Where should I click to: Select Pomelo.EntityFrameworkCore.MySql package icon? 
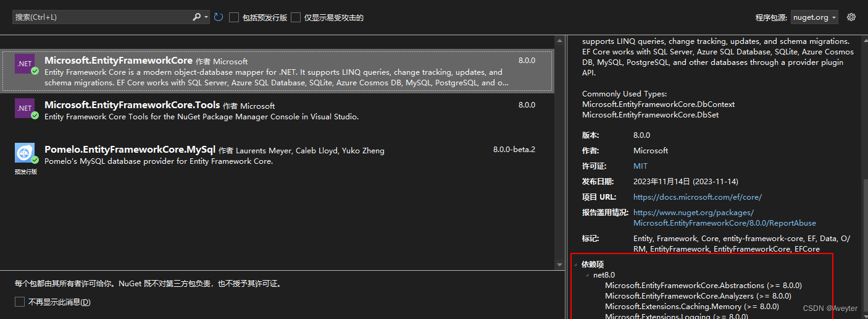[25, 153]
